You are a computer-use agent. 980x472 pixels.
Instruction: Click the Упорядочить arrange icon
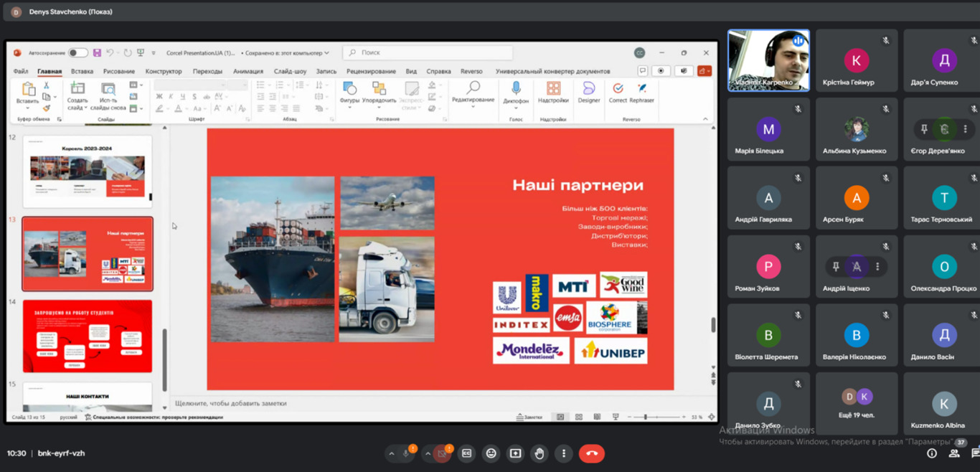380,88
